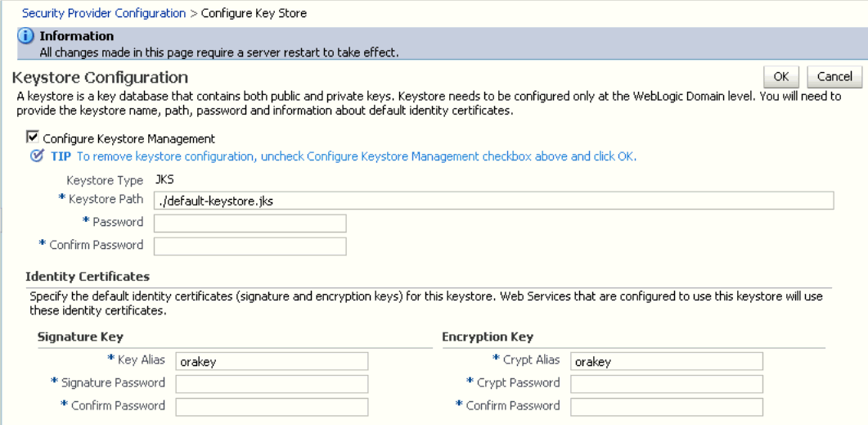Click the Configure Key Store breadcrumb text

point(243,13)
